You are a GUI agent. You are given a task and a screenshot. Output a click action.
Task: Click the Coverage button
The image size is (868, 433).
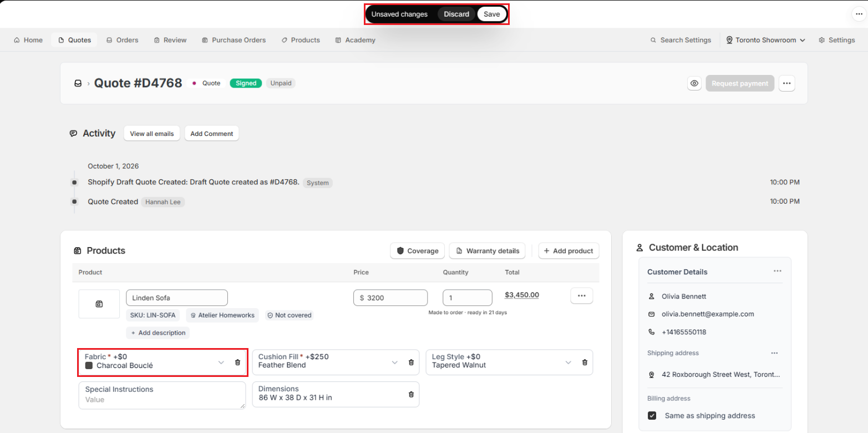tap(418, 251)
